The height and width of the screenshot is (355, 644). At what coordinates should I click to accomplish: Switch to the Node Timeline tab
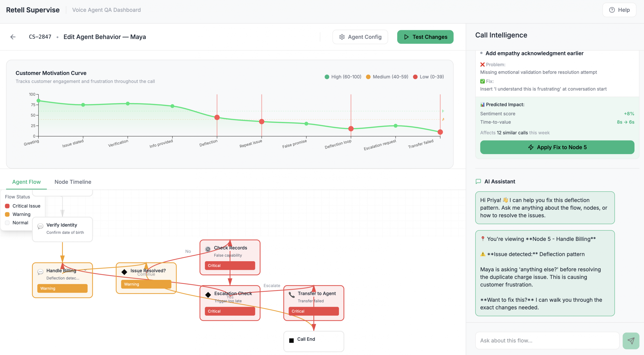coord(73,182)
